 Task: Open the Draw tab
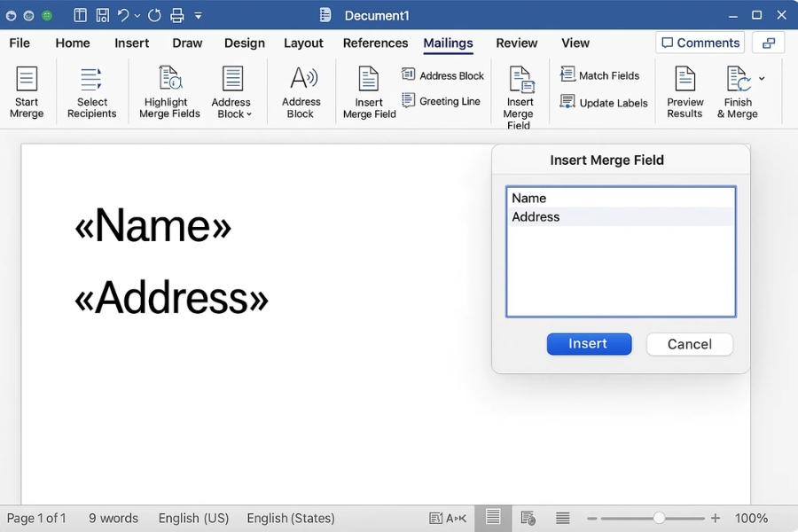(187, 43)
